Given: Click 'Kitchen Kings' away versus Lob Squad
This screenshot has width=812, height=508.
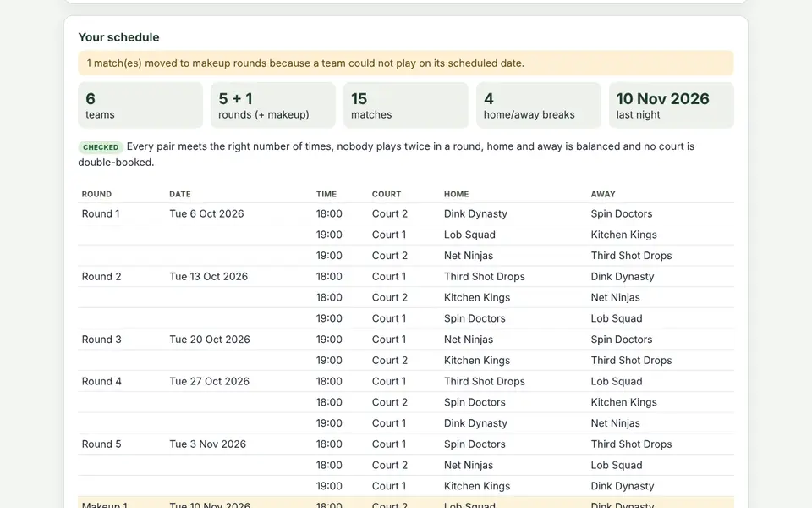Looking at the screenshot, I should [x=623, y=235].
